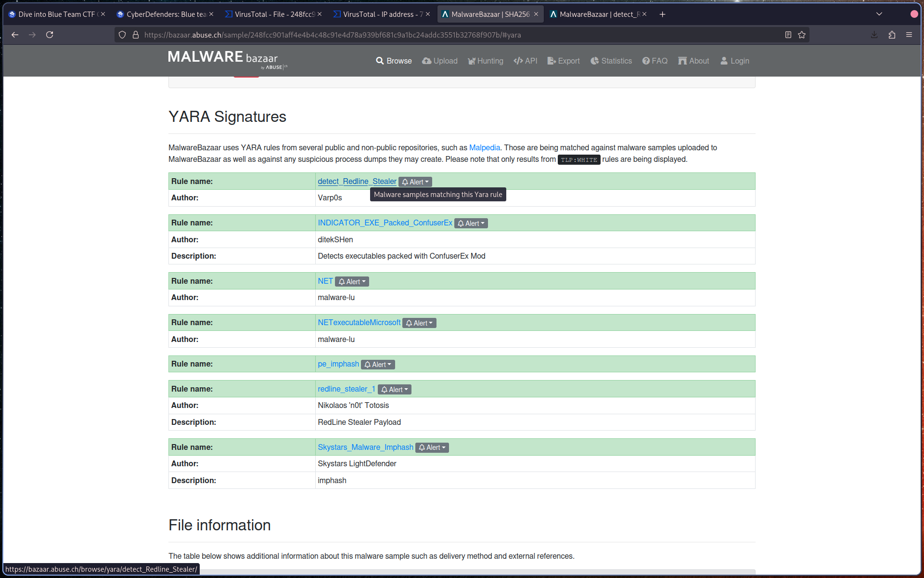The height and width of the screenshot is (578, 924).
Task: Click Login in the navigation bar
Action: coord(735,61)
